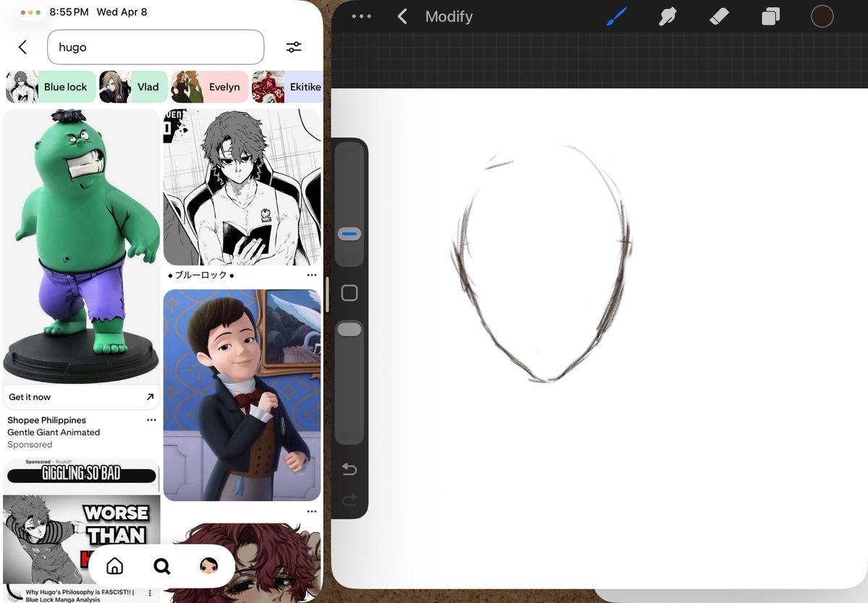Screen dimensions: 868x603
Task: Click the window control dots by the clock
Action: click(30, 12)
